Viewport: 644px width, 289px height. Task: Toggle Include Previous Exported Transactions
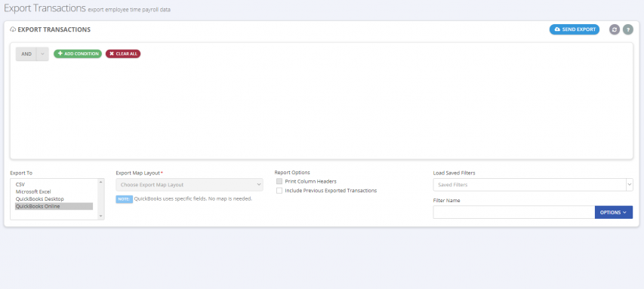(x=279, y=190)
